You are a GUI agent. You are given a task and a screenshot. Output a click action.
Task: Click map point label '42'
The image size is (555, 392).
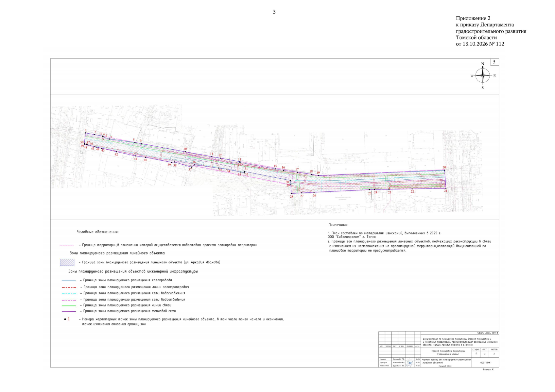(x=116, y=154)
